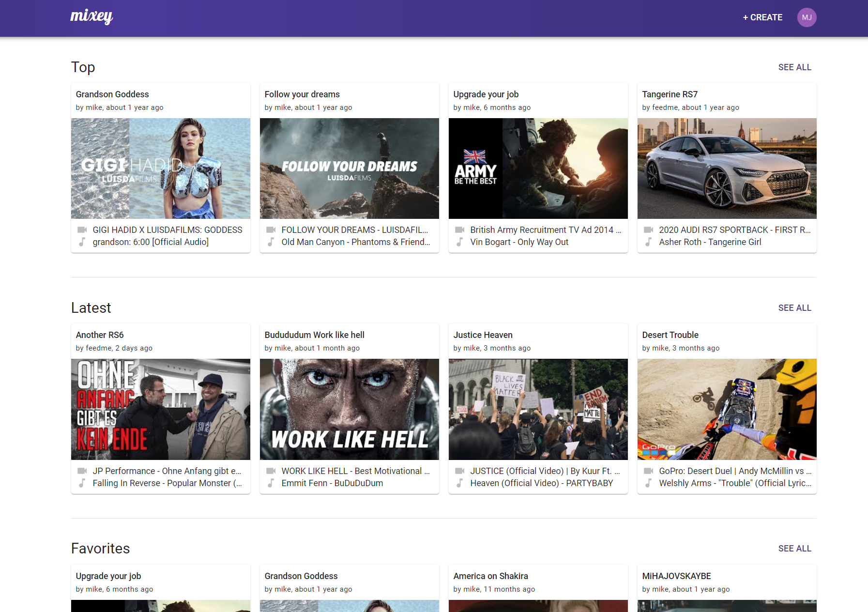Open the Gigi Hadid thumbnail in Top
This screenshot has height=612, width=868.
pos(161,168)
